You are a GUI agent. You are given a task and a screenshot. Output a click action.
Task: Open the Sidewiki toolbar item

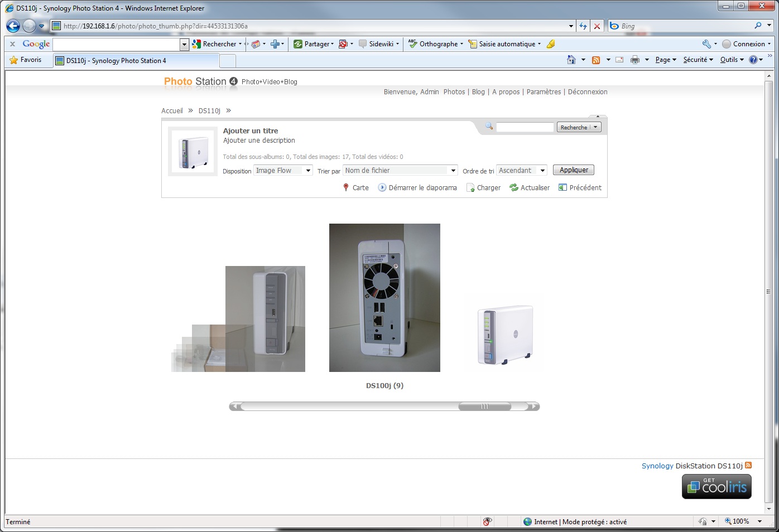point(379,43)
